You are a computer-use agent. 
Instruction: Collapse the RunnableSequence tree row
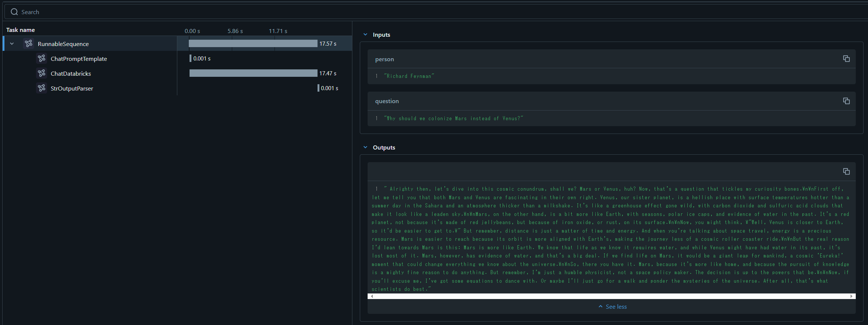tap(12, 44)
